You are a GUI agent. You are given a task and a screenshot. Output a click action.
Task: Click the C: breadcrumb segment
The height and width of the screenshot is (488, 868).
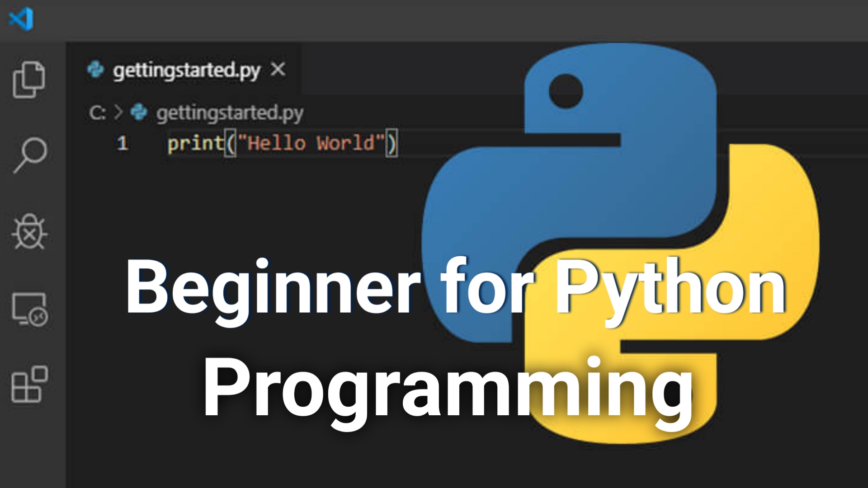pos(97,113)
